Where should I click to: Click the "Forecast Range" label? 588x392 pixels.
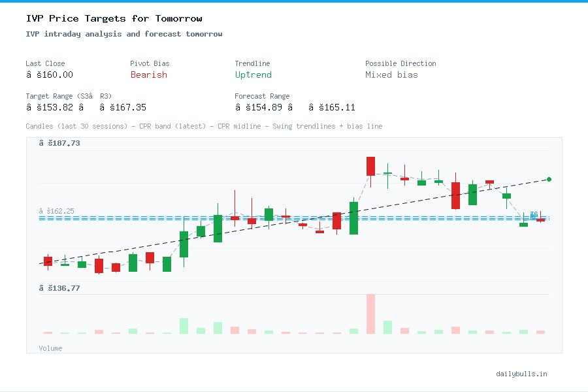click(262, 96)
